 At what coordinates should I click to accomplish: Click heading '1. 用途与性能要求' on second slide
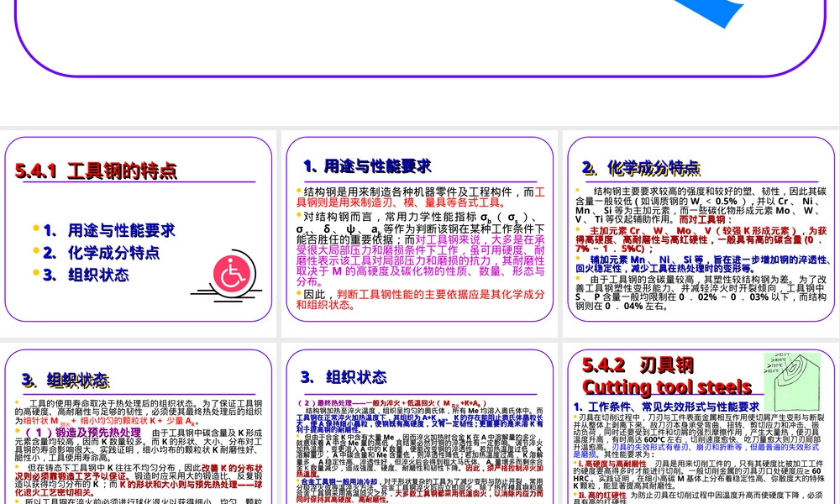pyautogui.click(x=367, y=166)
